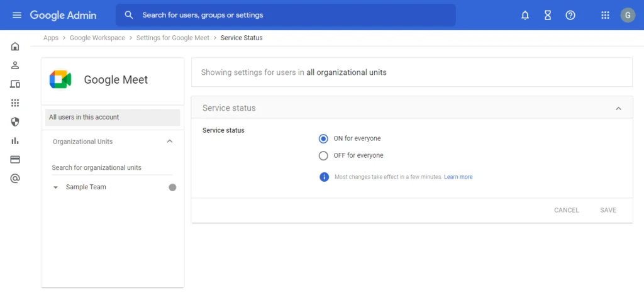Click the SAVE button
The width and height of the screenshot is (644, 295).
[608, 210]
